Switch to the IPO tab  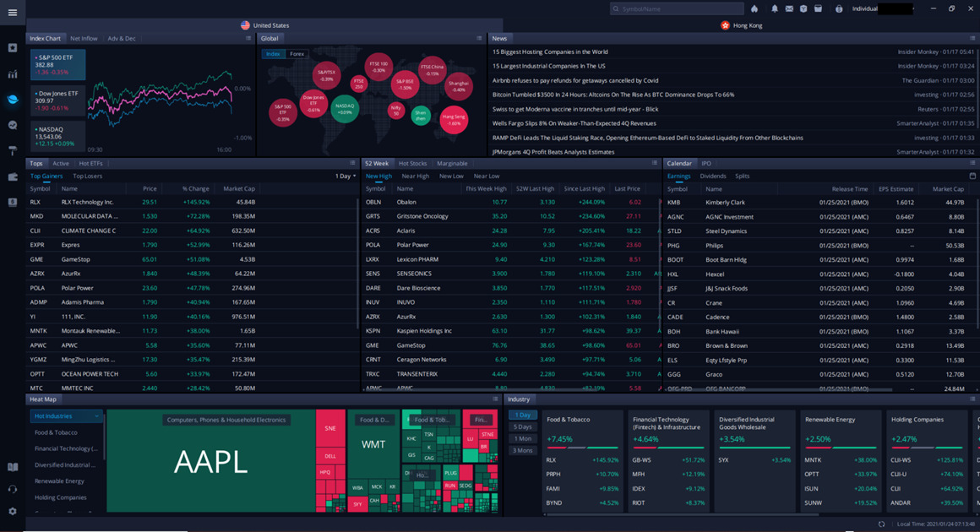tap(705, 164)
